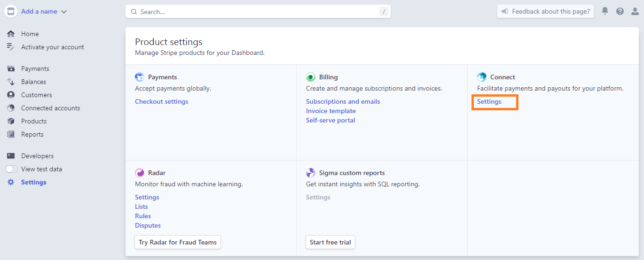Open the 'Add a name' account dropdown
Viewport: 644px width, 260px height.
click(44, 11)
